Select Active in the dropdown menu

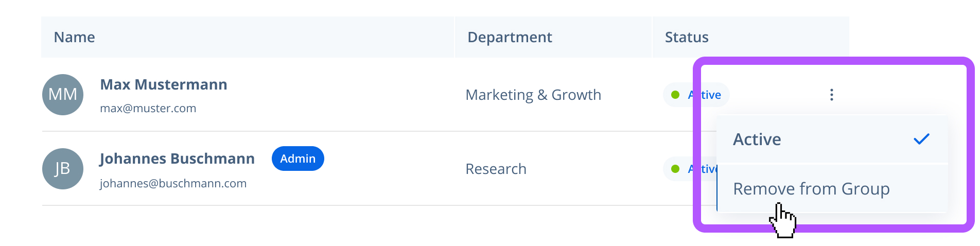[x=757, y=139]
